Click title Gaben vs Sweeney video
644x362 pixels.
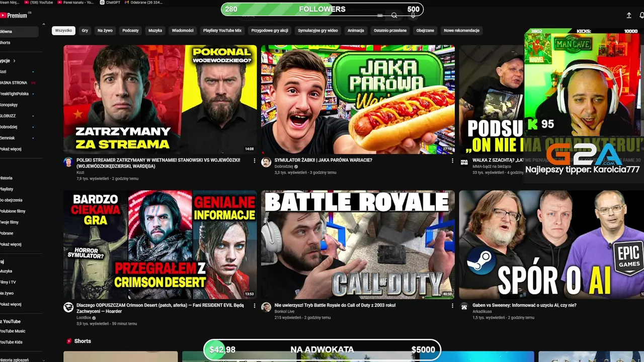click(524, 305)
